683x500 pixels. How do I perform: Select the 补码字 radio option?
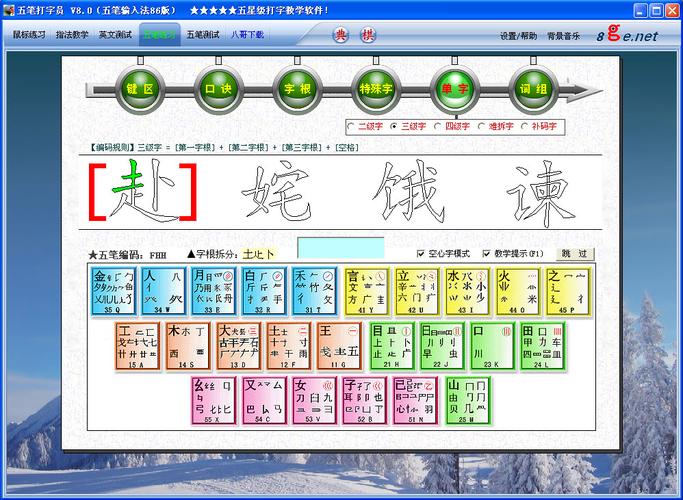525,127
